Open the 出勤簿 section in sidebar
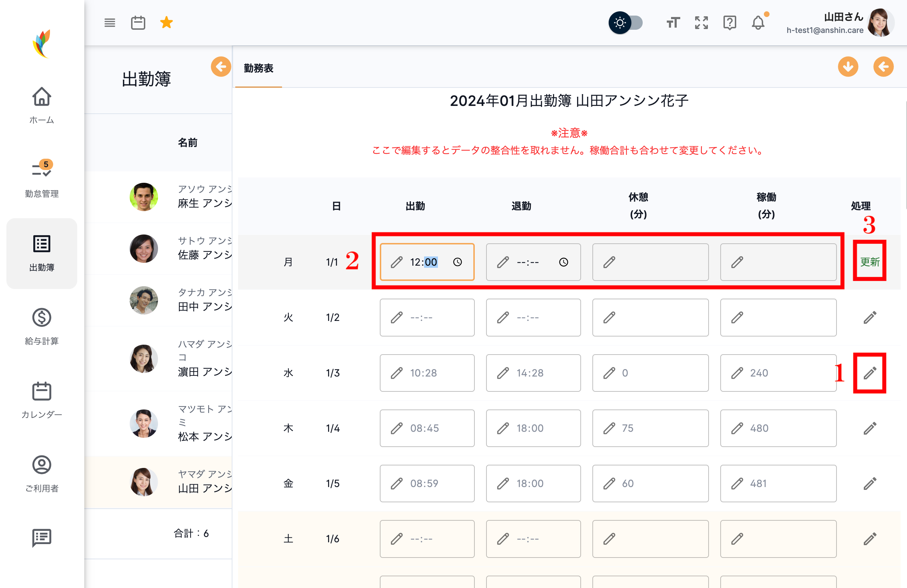Image resolution: width=907 pixels, height=588 pixels. point(41,253)
